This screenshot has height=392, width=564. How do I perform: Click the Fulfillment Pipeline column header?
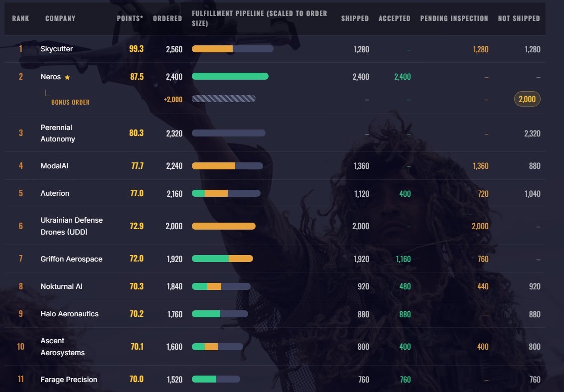click(260, 18)
